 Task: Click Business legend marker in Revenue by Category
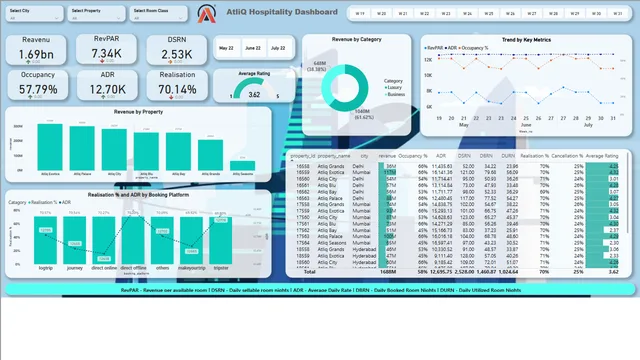point(386,95)
